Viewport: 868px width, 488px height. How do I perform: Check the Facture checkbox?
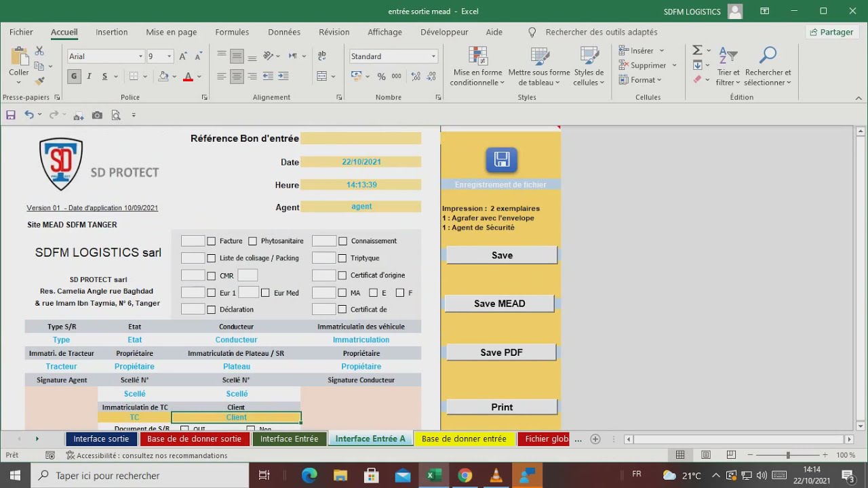click(212, 241)
